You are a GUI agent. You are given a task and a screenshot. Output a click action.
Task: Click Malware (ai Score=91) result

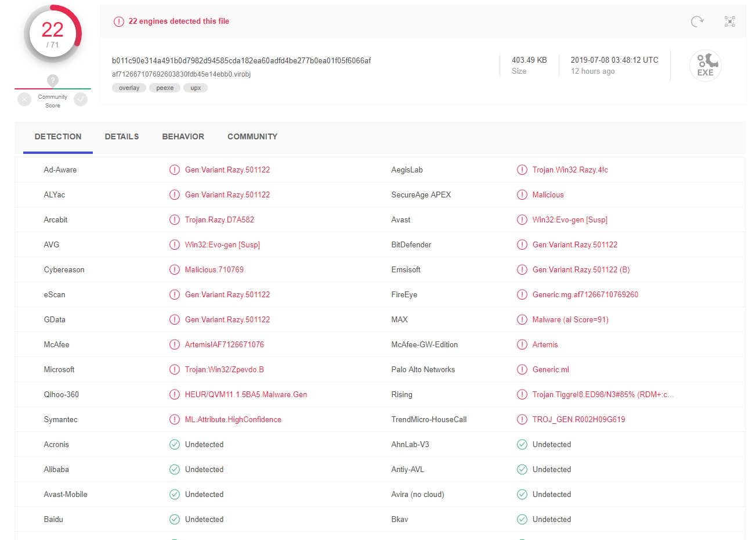[x=570, y=319]
